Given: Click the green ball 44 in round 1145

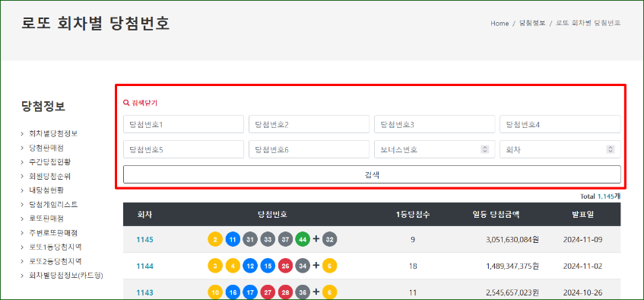Looking at the screenshot, I should [303, 239].
